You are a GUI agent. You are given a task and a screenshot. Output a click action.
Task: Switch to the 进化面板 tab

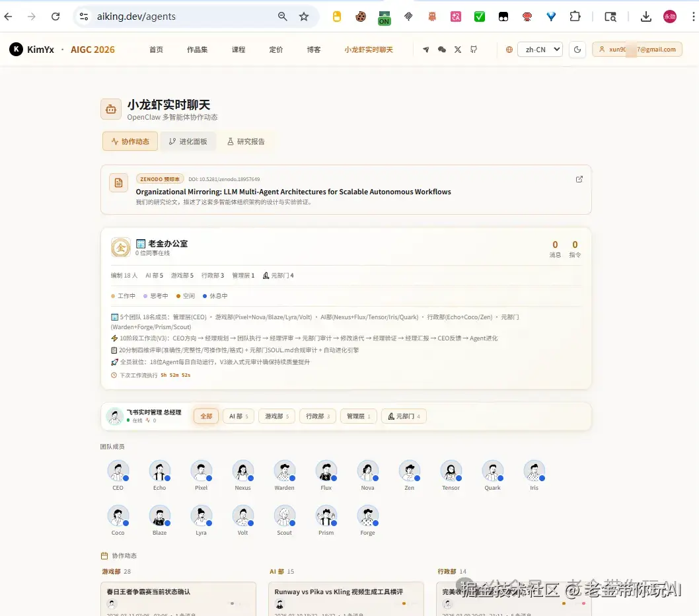pos(188,141)
